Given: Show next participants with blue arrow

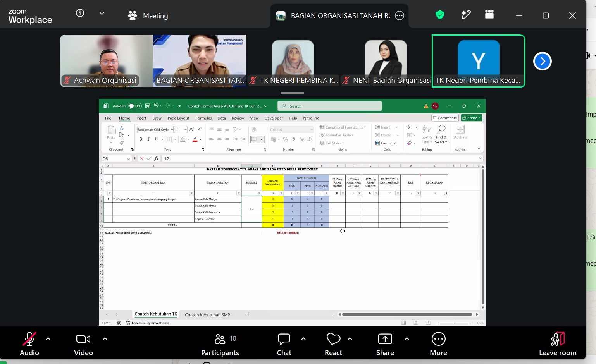Looking at the screenshot, I should (x=543, y=61).
